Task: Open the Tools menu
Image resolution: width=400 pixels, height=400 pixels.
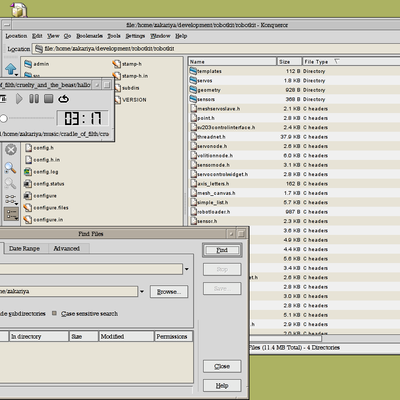Action: (114, 36)
